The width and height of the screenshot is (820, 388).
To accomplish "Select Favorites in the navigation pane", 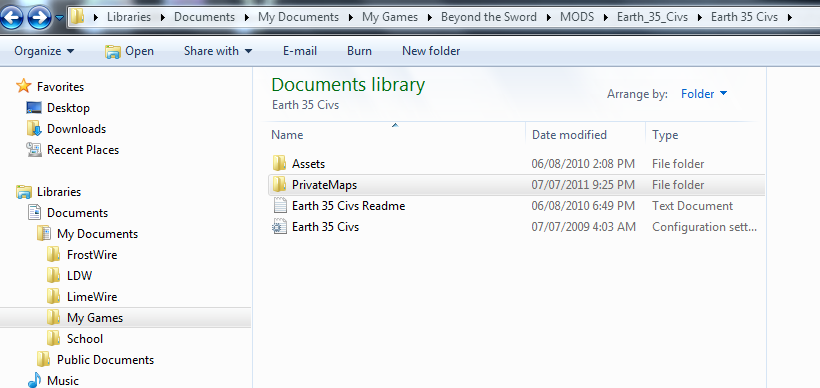I will tap(60, 87).
